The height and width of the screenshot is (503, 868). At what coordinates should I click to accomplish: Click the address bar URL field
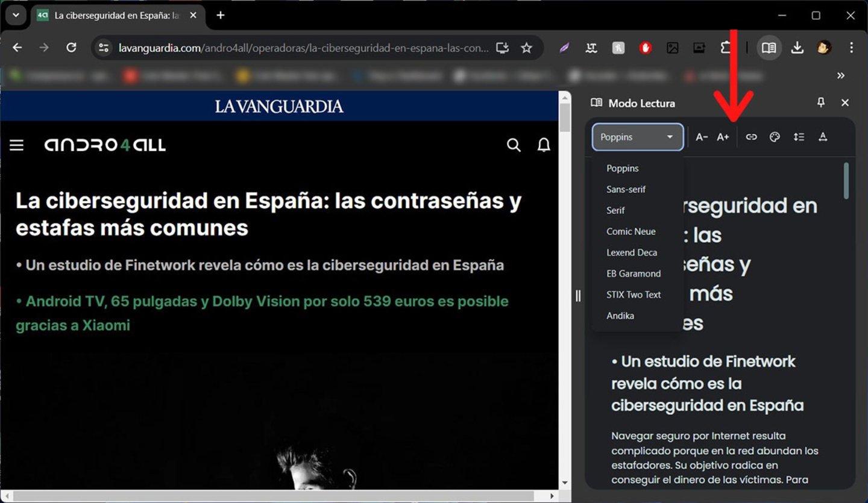(x=304, y=48)
